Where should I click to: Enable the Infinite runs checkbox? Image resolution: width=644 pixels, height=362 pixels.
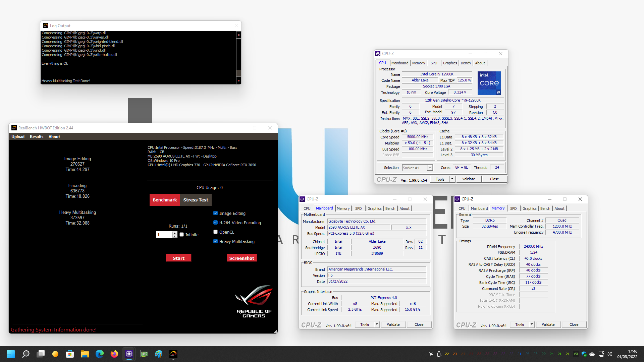point(181,235)
